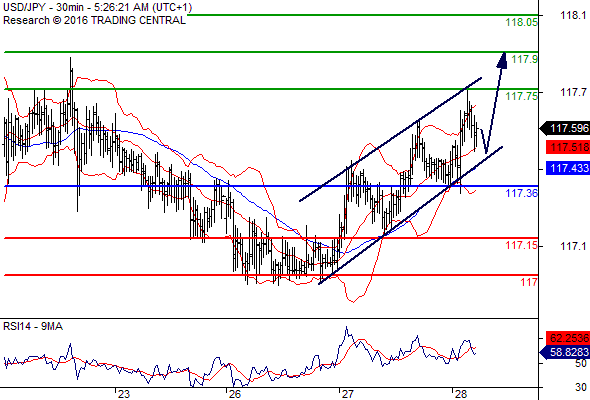Click the 23 date axis marker
The height and width of the screenshot is (400, 590).
[123, 394]
